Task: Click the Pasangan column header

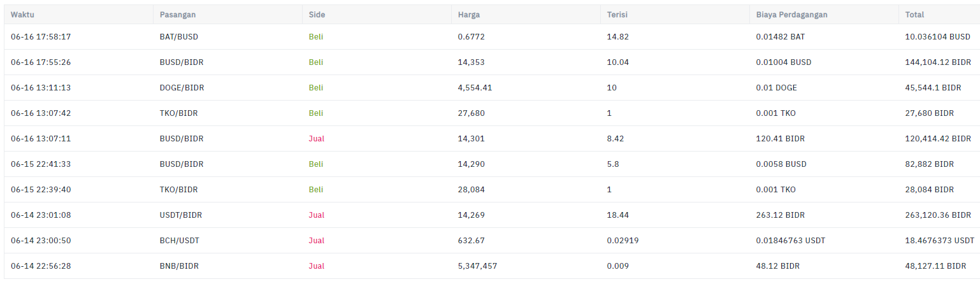Action: click(178, 15)
